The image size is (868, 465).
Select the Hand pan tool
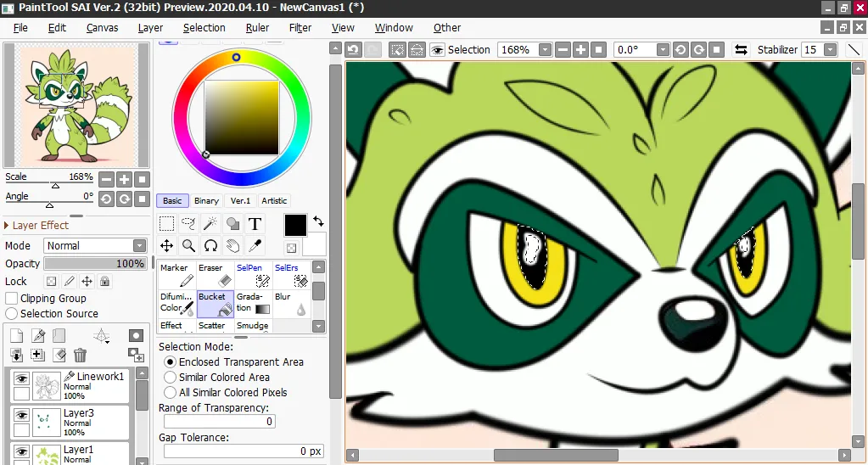(232, 245)
